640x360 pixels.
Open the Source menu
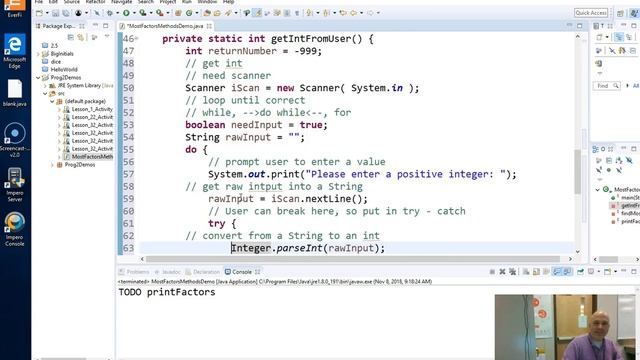click(x=71, y=2)
